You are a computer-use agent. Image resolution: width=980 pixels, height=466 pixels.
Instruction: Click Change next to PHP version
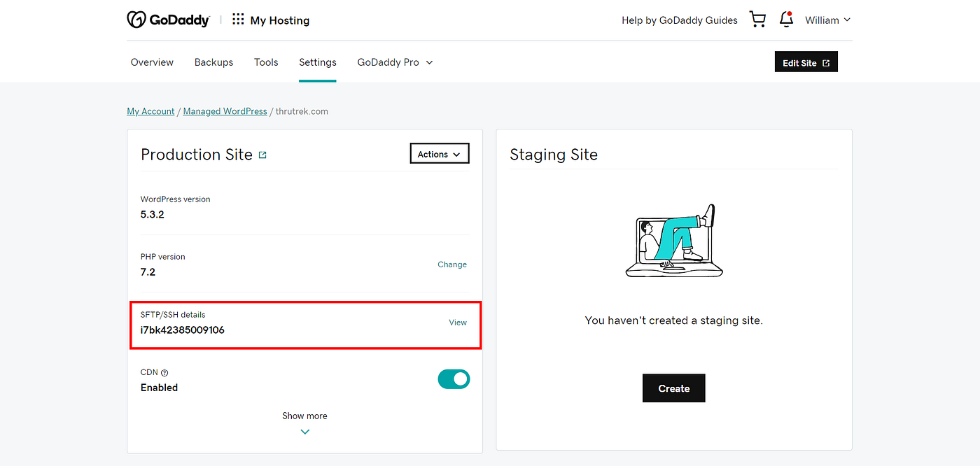(452, 264)
